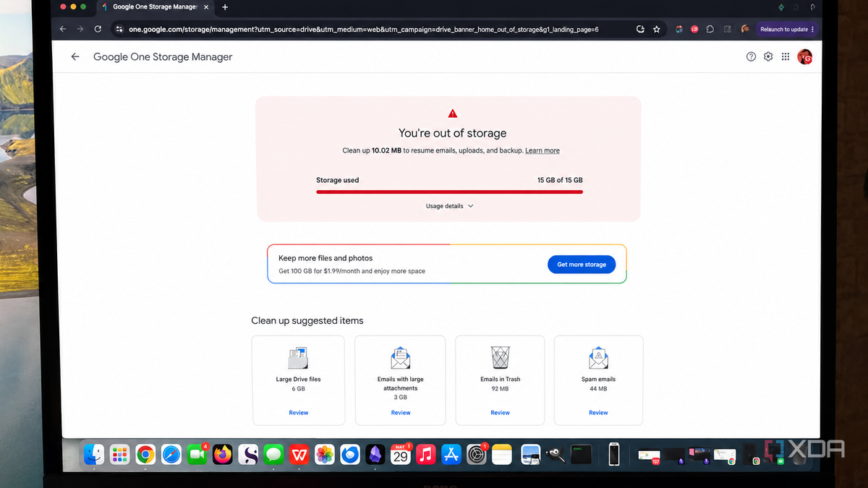The image size is (868, 488).
Task: Open FaceTime in the Dock
Action: tap(196, 454)
